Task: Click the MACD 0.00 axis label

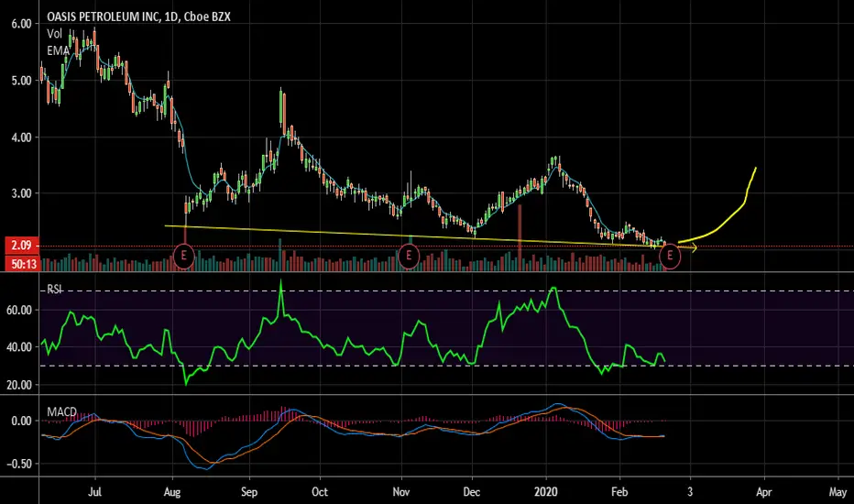Action: point(21,421)
